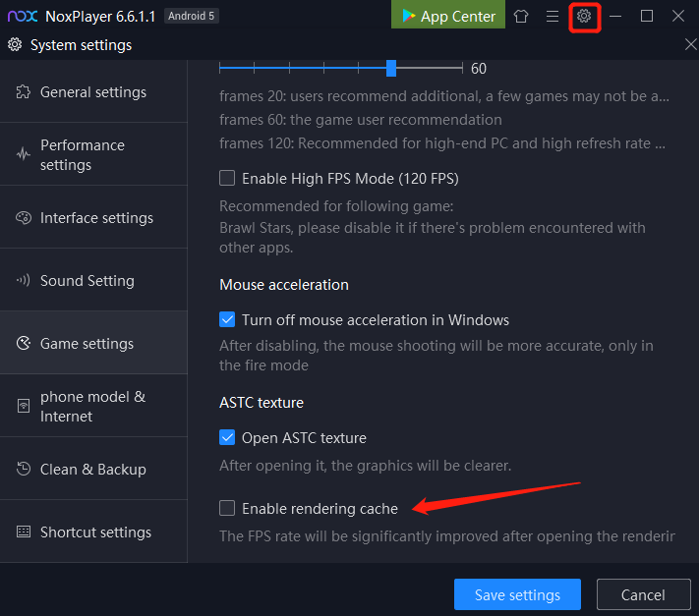Viewport: 699px width, 616px height.
Task: Click the skin theme shirt icon
Action: 521,16
